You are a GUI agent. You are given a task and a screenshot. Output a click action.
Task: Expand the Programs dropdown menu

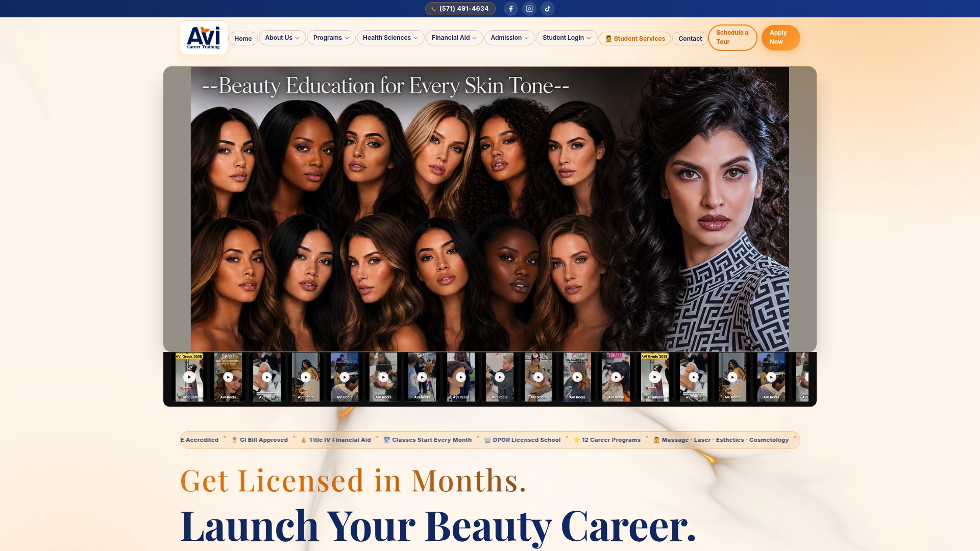(x=331, y=38)
